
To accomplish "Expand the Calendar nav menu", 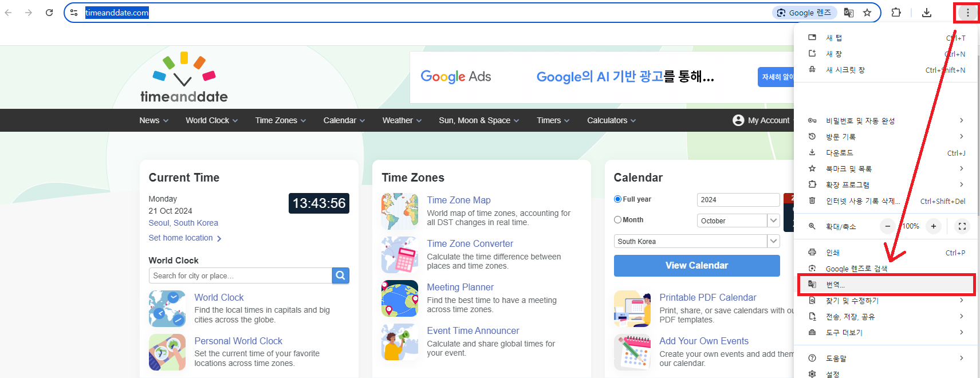I will (x=344, y=120).
